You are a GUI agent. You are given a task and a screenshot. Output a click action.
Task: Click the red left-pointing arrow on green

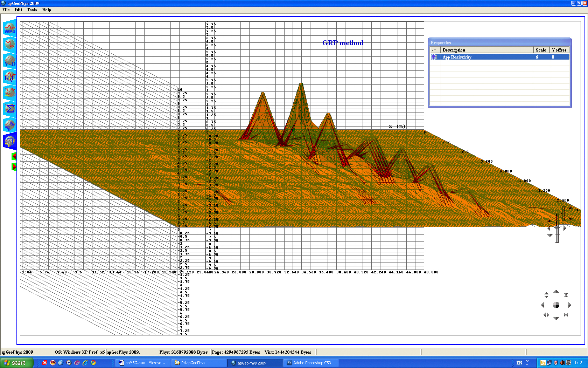(14, 156)
